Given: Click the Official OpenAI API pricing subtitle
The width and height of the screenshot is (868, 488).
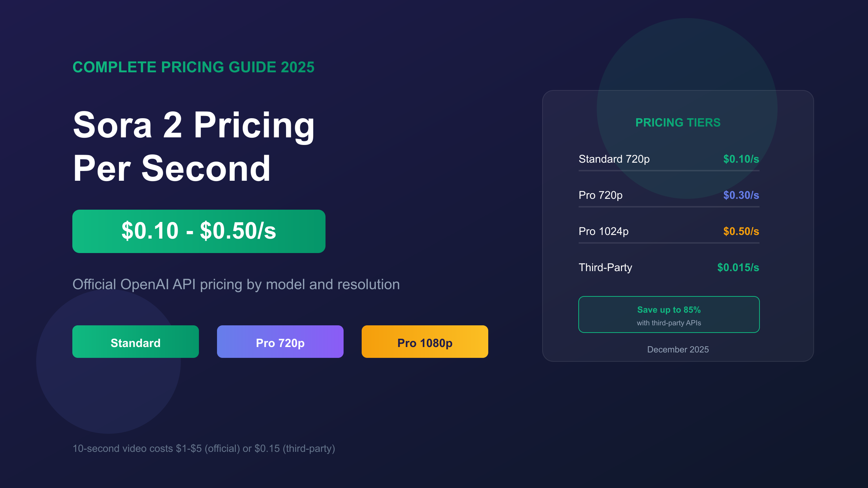Looking at the screenshot, I should [236, 284].
